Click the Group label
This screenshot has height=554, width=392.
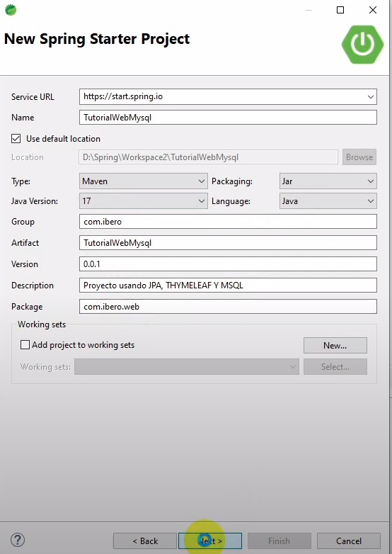tap(23, 222)
